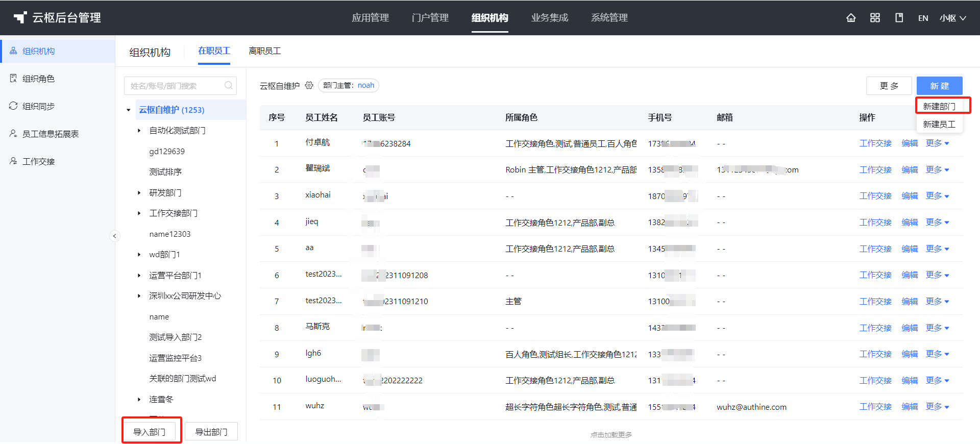The width and height of the screenshot is (980, 444).
Task: Choose 新建部门 from the dropdown menu
Action: coord(939,106)
